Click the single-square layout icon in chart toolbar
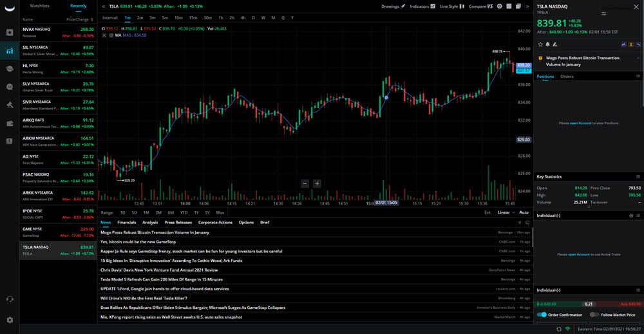 click(x=509, y=6)
